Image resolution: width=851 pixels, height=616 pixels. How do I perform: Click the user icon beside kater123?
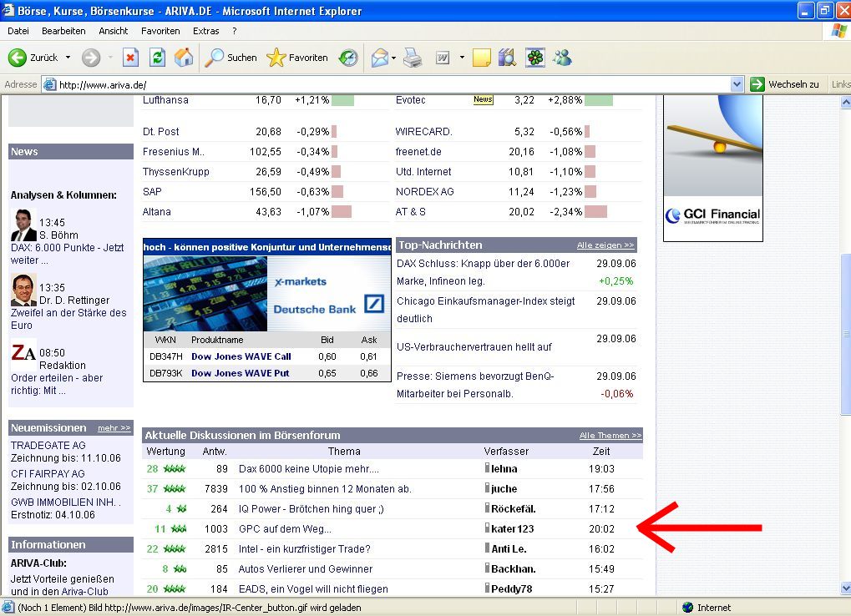488,528
